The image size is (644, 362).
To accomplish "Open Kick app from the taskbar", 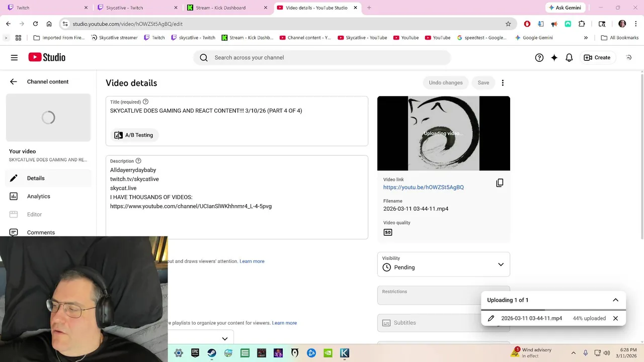I will point(345,353).
